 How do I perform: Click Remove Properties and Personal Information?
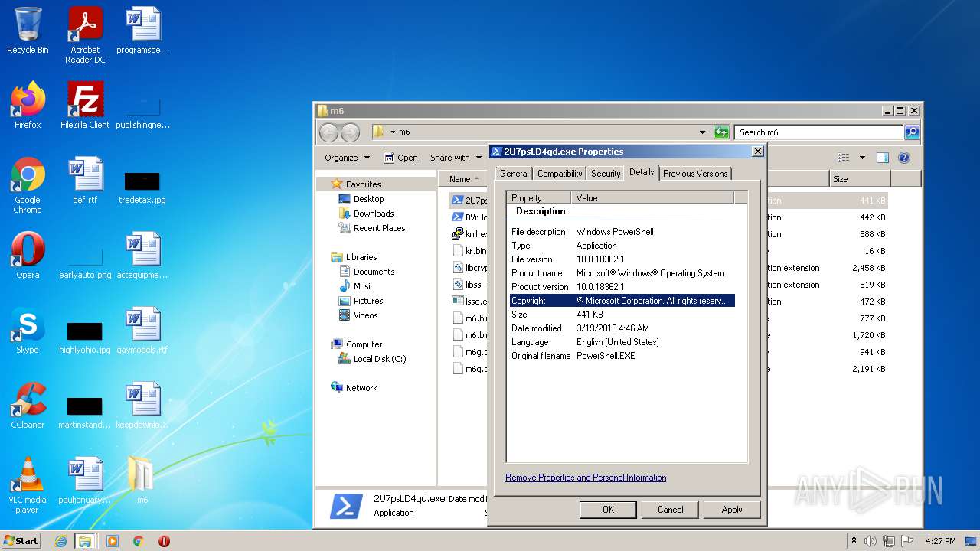point(586,478)
